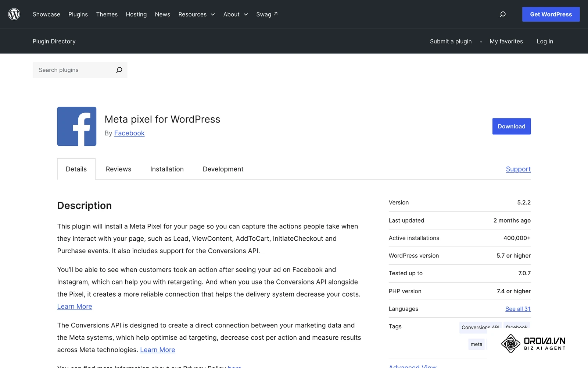Viewport: 588px width, 368px height.
Task: Expand the Resources dropdown menu
Action: pyautogui.click(x=197, y=14)
